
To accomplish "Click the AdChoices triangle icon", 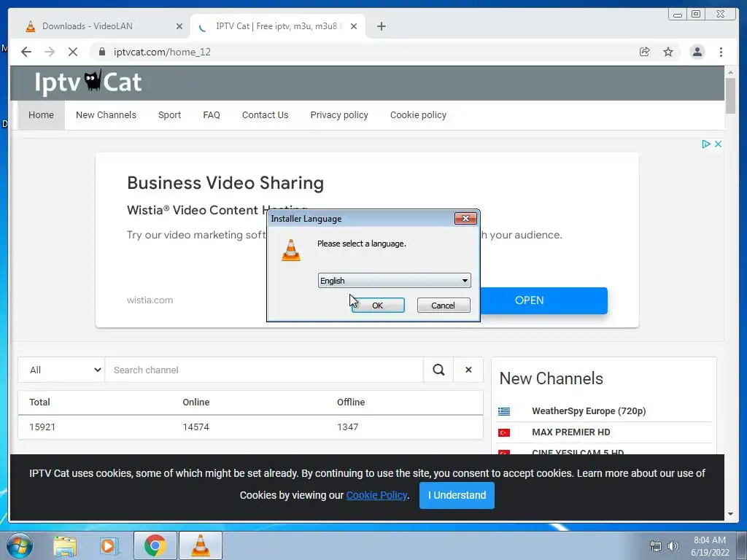I will (x=706, y=144).
